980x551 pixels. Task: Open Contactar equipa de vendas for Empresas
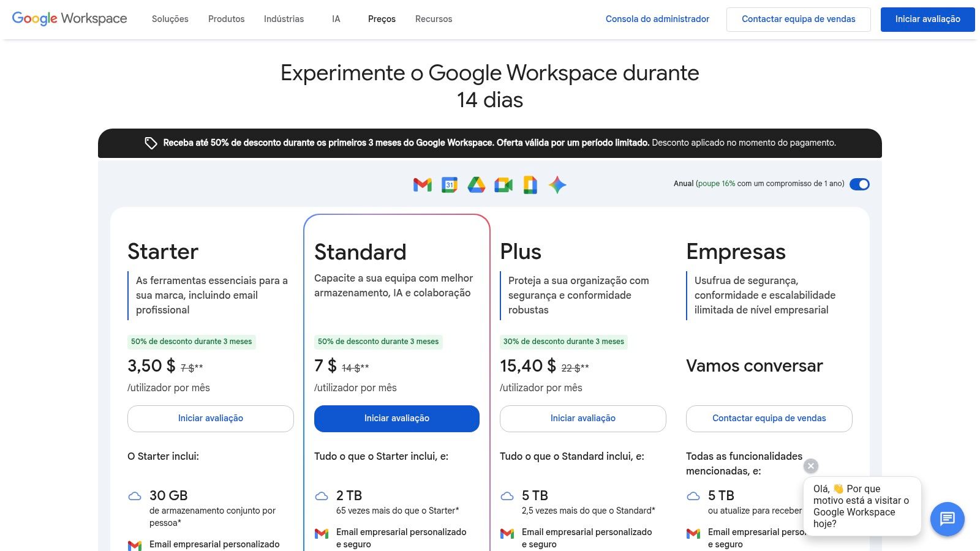pyautogui.click(x=769, y=418)
